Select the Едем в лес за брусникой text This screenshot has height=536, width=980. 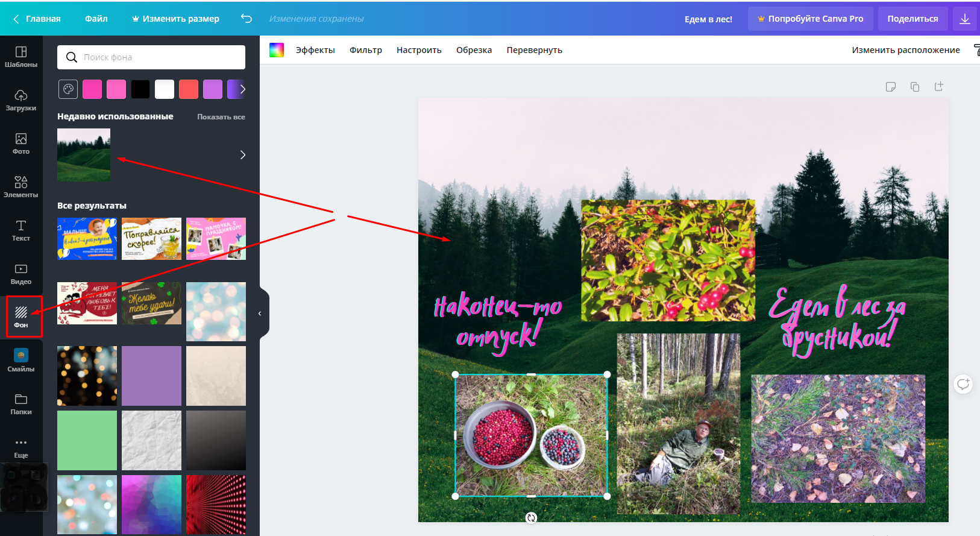(x=838, y=321)
